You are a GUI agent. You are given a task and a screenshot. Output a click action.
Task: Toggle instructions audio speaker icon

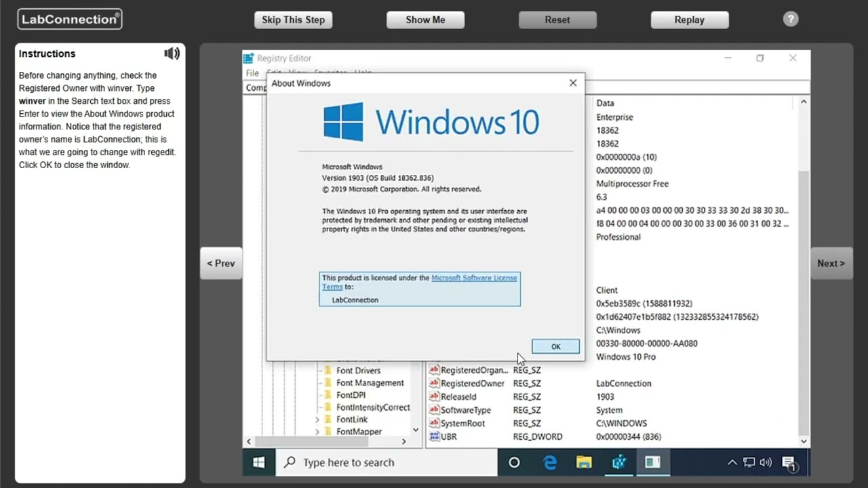(172, 54)
